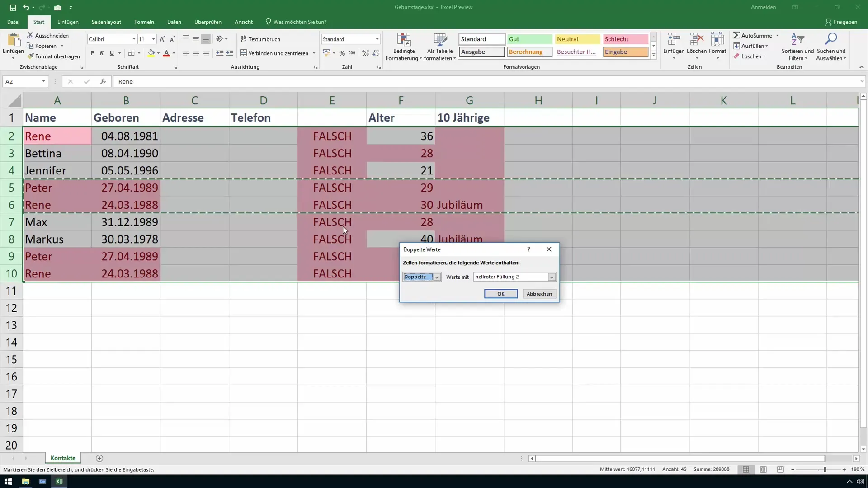
Task: Toggle underline U formatting
Action: pos(112,53)
